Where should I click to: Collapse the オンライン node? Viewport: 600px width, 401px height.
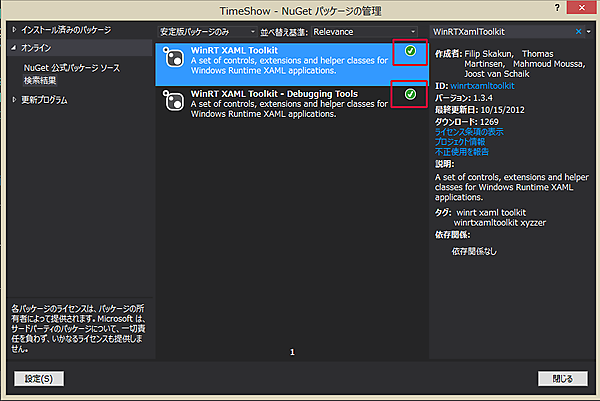(x=14, y=48)
